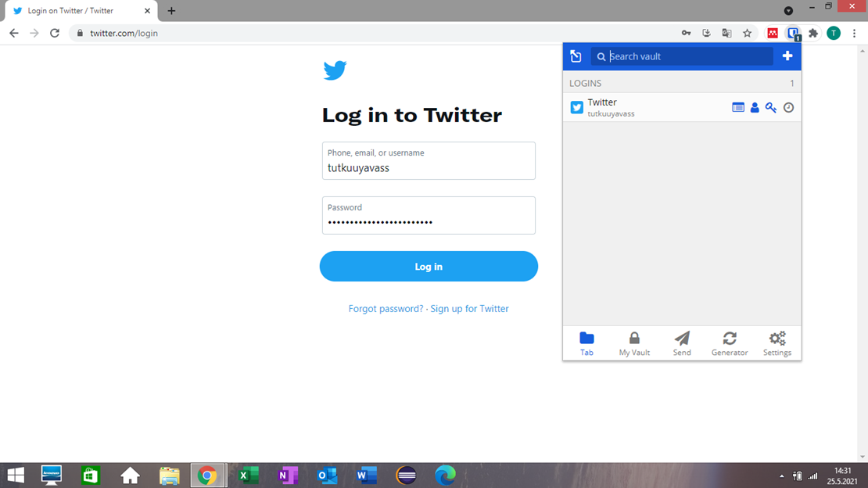
Task: Copy password key icon for Twitter entry
Action: click(x=771, y=107)
